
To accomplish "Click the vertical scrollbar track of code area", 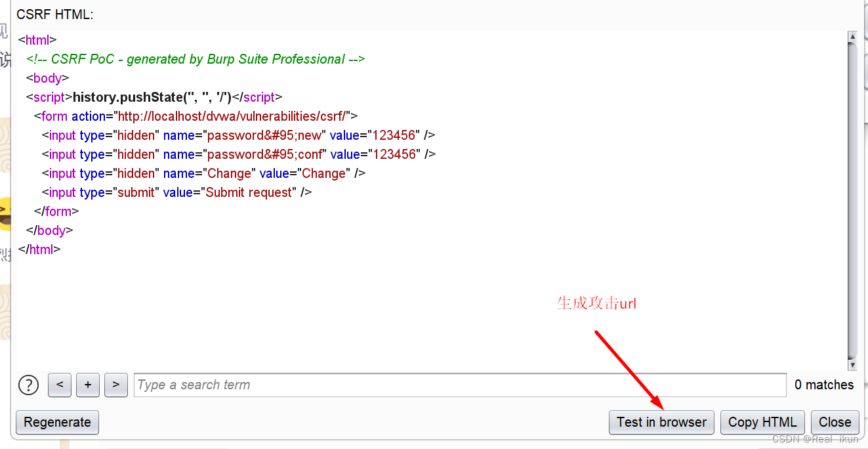I will click(852, 201).
